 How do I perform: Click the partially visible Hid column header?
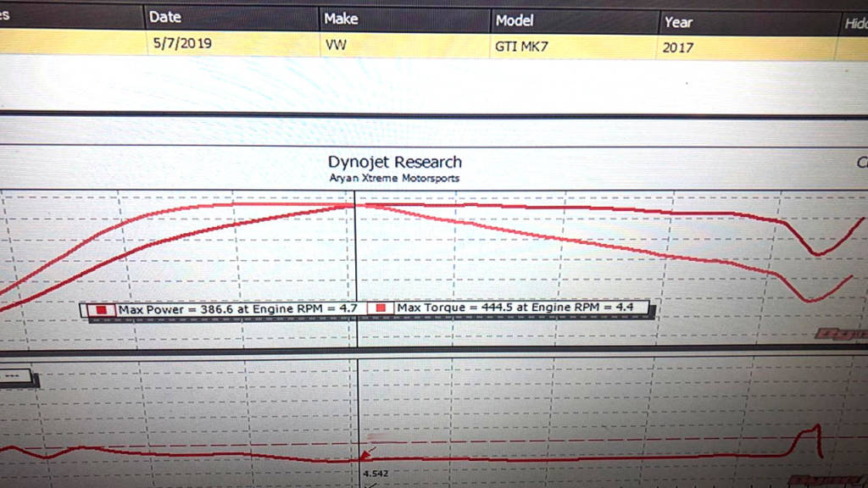855,24
